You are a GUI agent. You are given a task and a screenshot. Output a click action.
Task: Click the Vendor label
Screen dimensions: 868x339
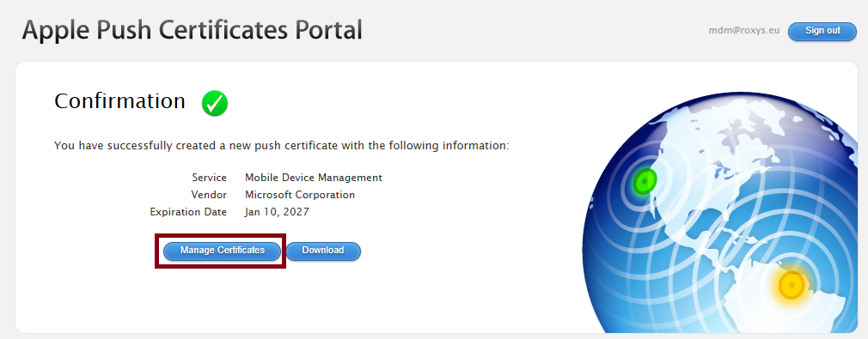209,195
